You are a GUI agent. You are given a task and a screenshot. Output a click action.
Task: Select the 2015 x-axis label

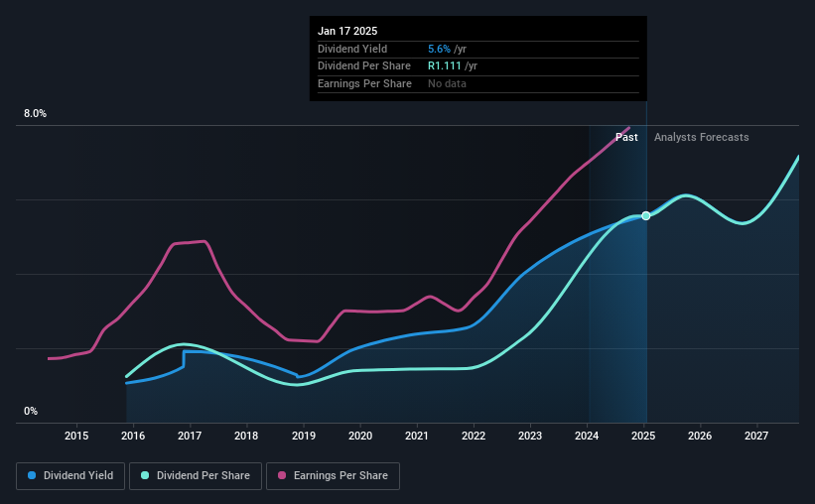click(76, 436)
